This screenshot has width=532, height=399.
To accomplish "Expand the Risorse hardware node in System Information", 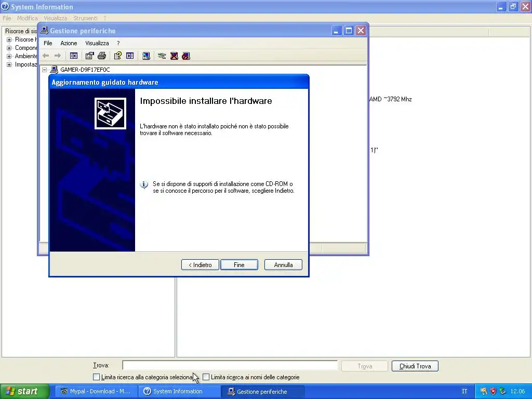I will click(9, 39).
